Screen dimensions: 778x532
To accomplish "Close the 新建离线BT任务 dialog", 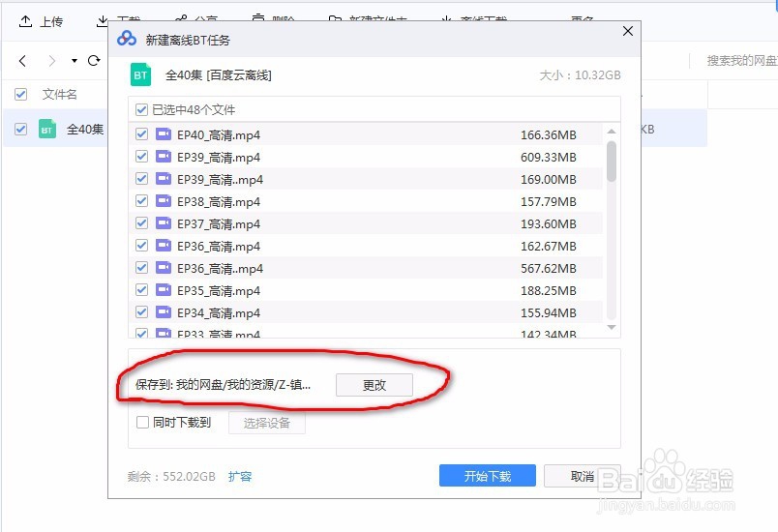I will click(628, 31).
